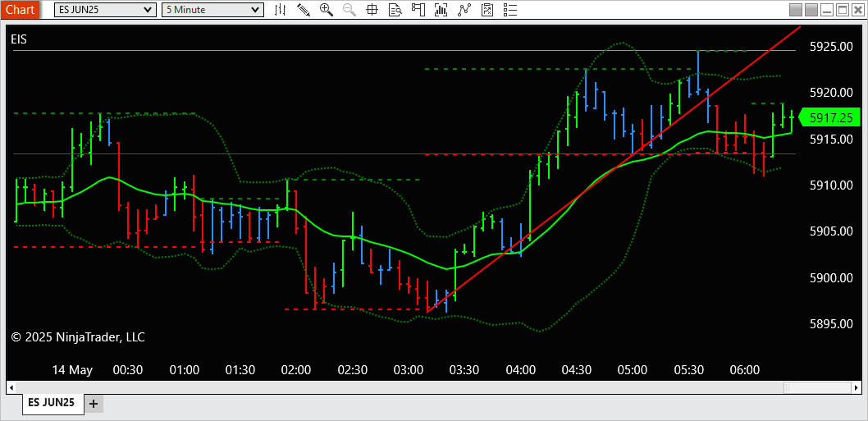Toggle the crosshair cursor icon

pos(372,9)
